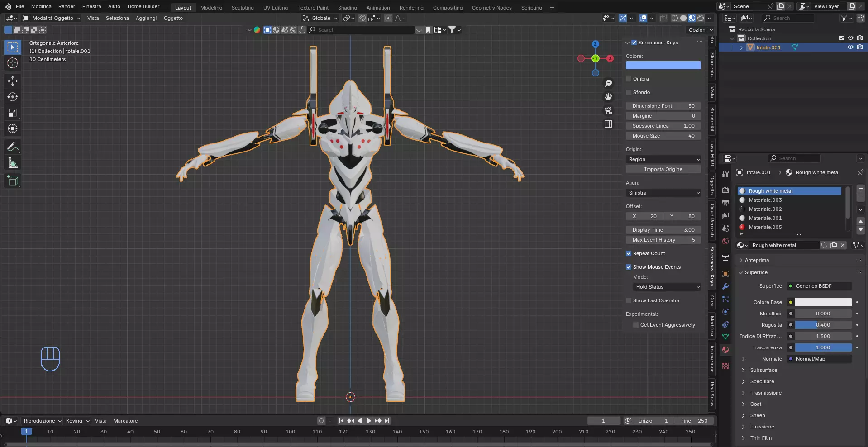This screenshot has height=447, width=868.
Task: Enable the Ombra checkbox
Action: click(x=629, y=79)
